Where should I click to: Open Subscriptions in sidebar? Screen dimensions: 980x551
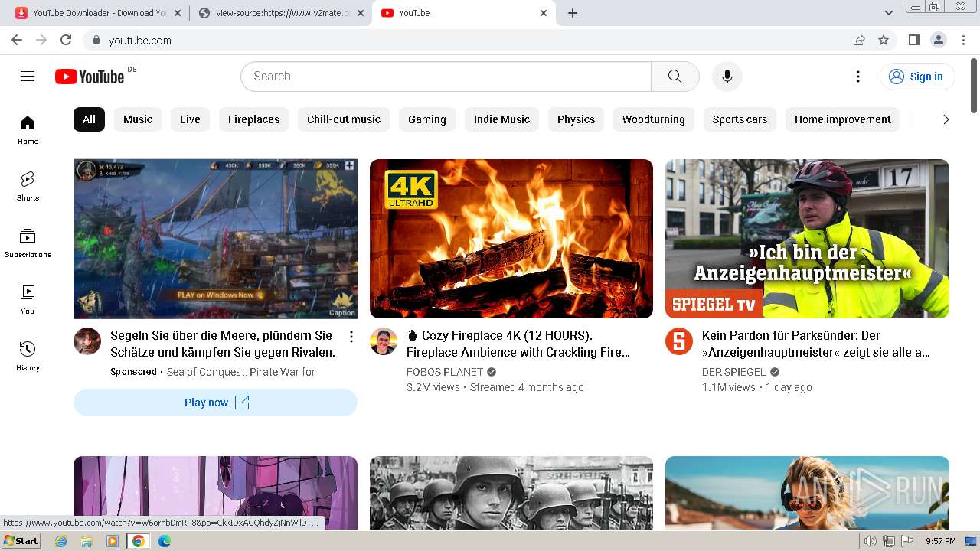click(x=28, y=243)
